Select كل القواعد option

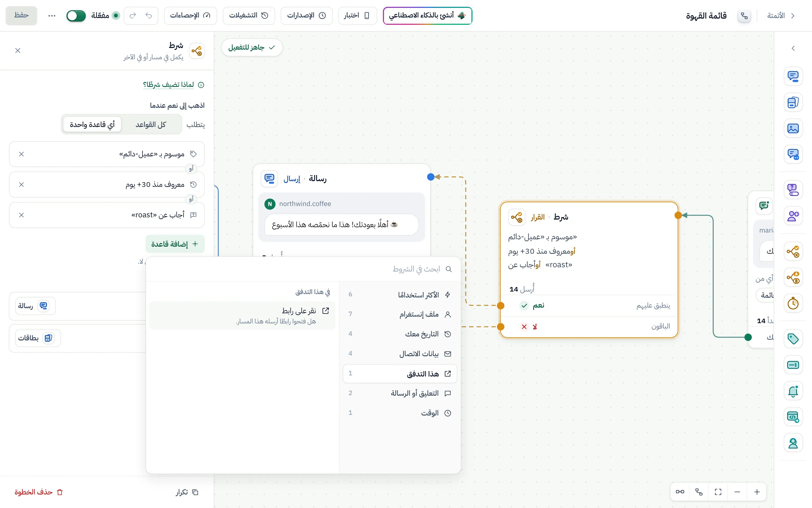(151, 124)
